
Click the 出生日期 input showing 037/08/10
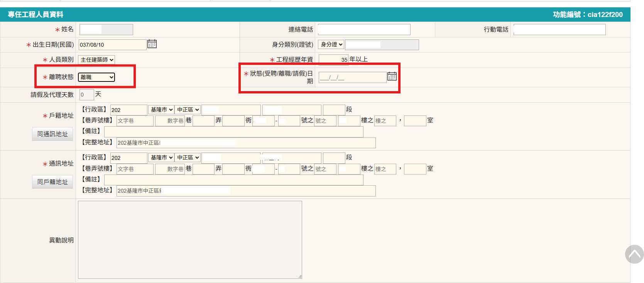coord(112,45)
